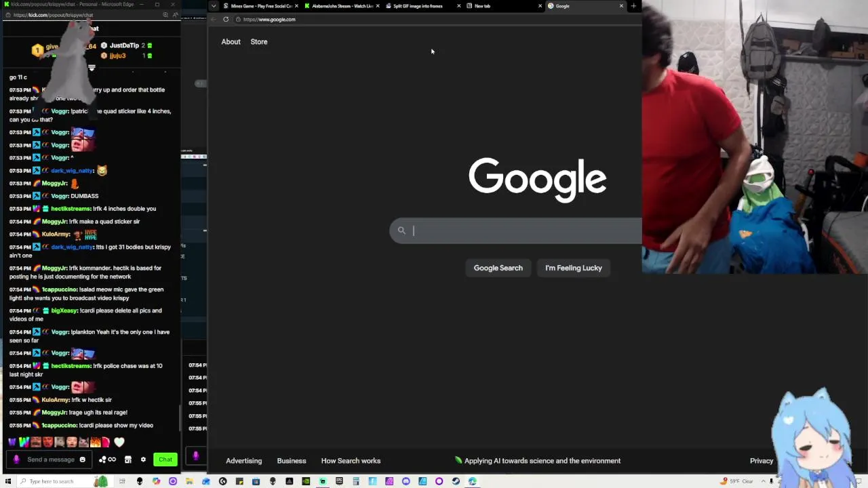Click gifter name jjuju3 in leaderboard
Viewport: 868px width, 488px height.
coord(117,56)
